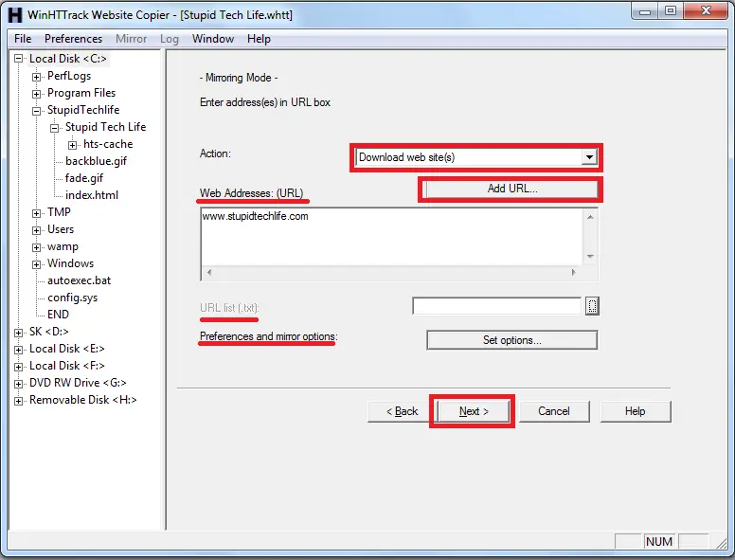Click the Add URL... button

click(x=511, y=189)
